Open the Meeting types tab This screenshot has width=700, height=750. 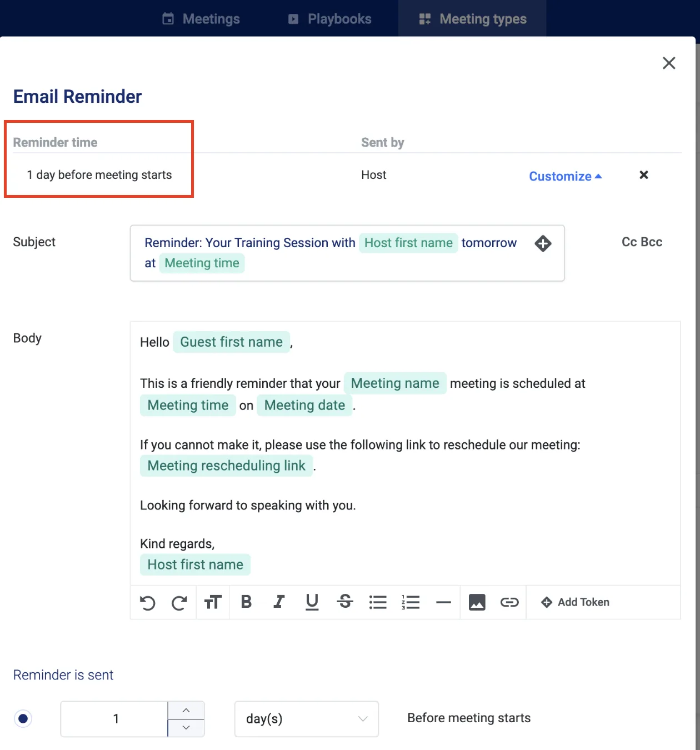(x=472, y=19)
